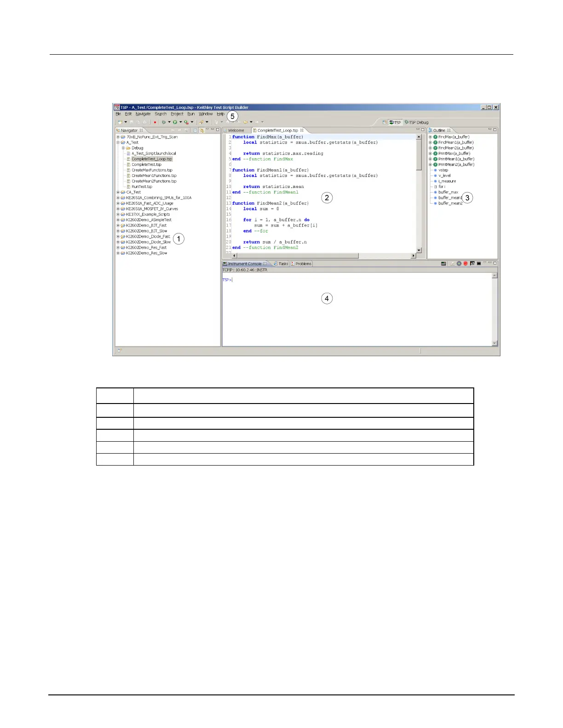
Task: Select v_level variable in Outline
Action: coord(444,176)
